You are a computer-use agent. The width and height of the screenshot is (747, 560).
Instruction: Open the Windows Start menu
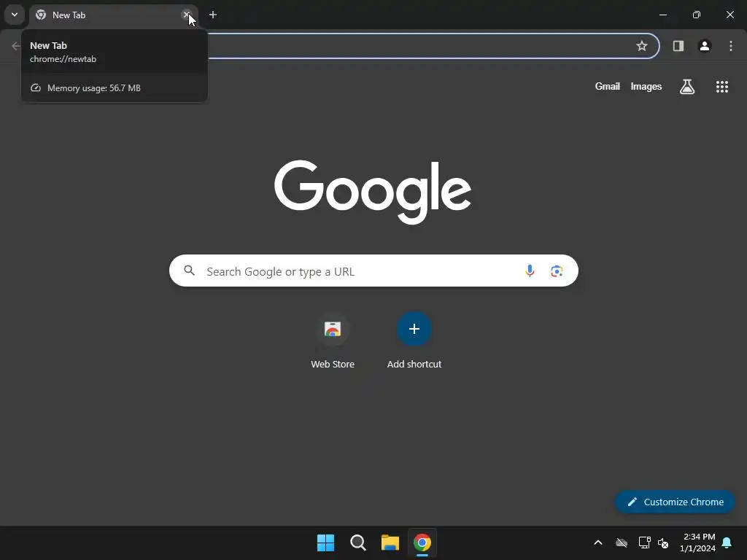(x=326, y=542)
